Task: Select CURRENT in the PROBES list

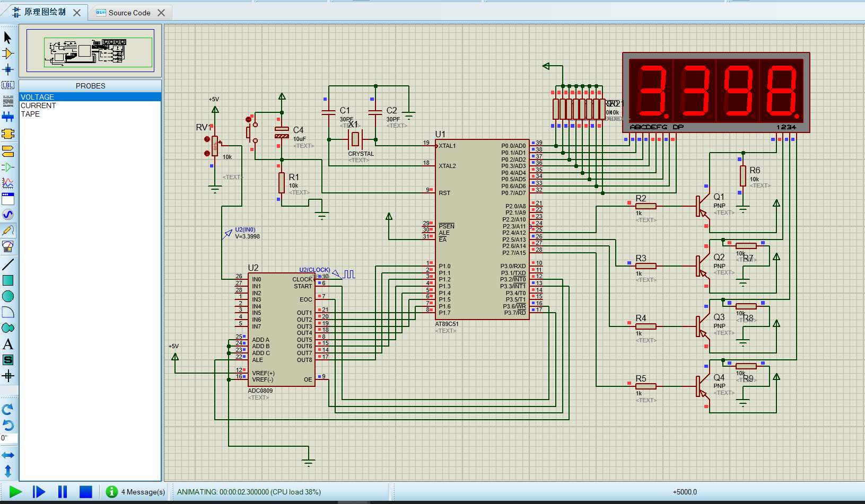Action: click(38, 105)
